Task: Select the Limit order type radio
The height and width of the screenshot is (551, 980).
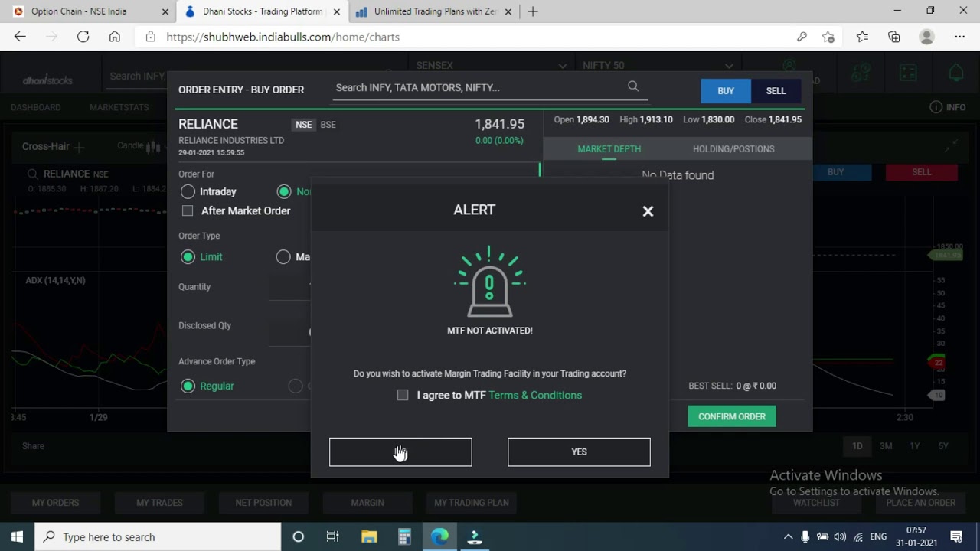Action: [188, 256]
